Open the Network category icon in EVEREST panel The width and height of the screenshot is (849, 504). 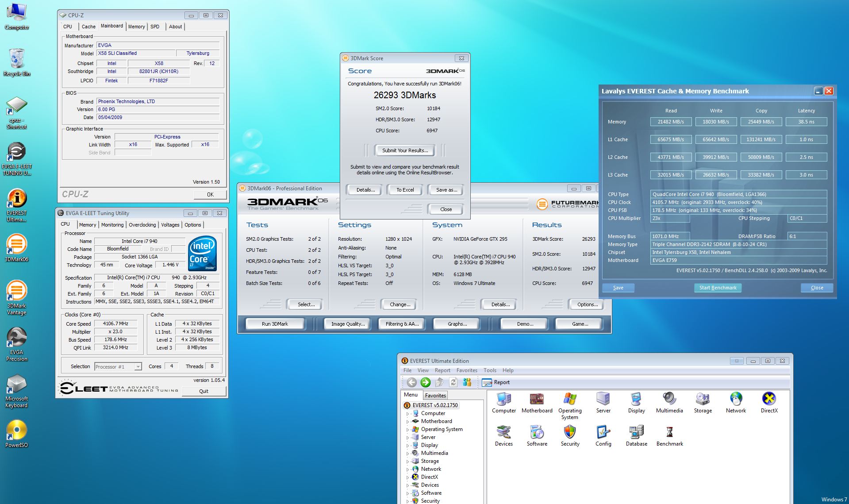[x=736, y=403]
